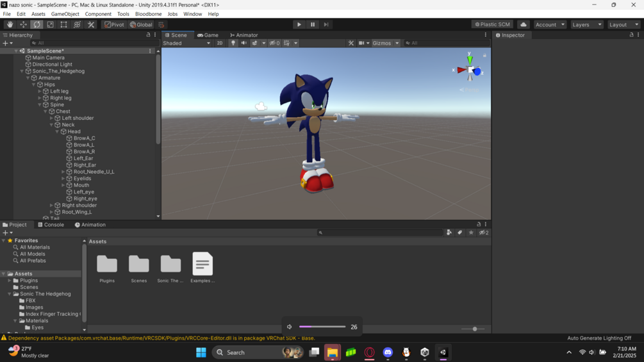Viewport: 644px width, 362px height.
Task: Toggle scene grid visibility button
Action: [x=286, y=43]
